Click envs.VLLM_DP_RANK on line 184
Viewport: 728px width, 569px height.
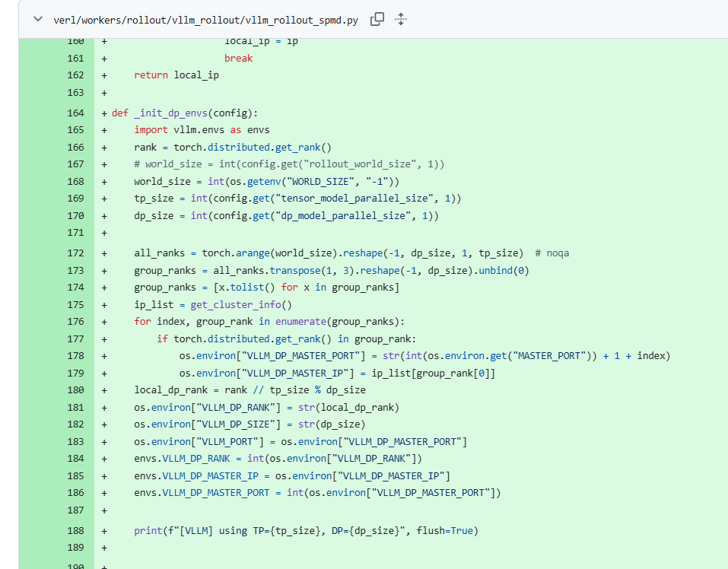(182, 459)
